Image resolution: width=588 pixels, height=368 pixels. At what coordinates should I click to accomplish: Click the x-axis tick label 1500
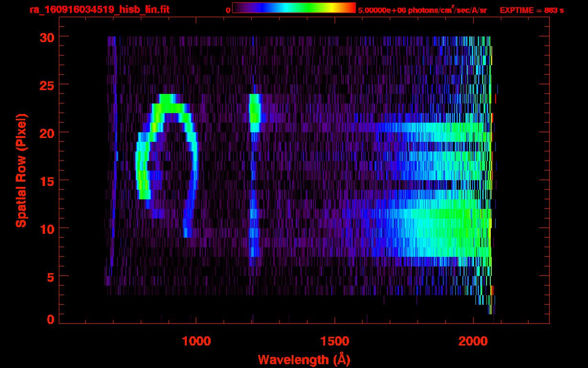[x=334, y=341]
